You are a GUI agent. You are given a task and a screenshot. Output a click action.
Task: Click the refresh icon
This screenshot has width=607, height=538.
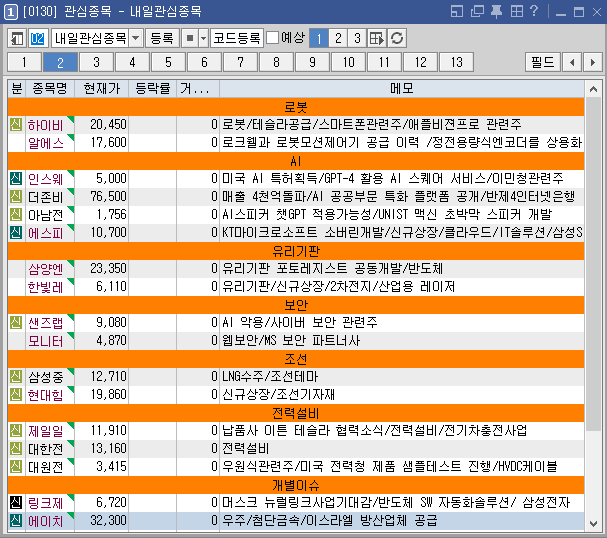pyautogui.click(x=397, y=38)
